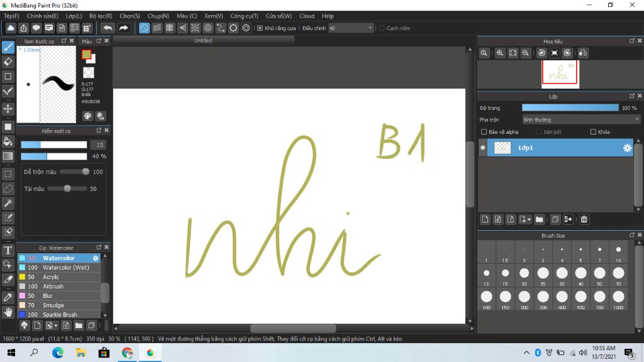Enable the radial snap
The image size is (644, 362).
point(195,28)
